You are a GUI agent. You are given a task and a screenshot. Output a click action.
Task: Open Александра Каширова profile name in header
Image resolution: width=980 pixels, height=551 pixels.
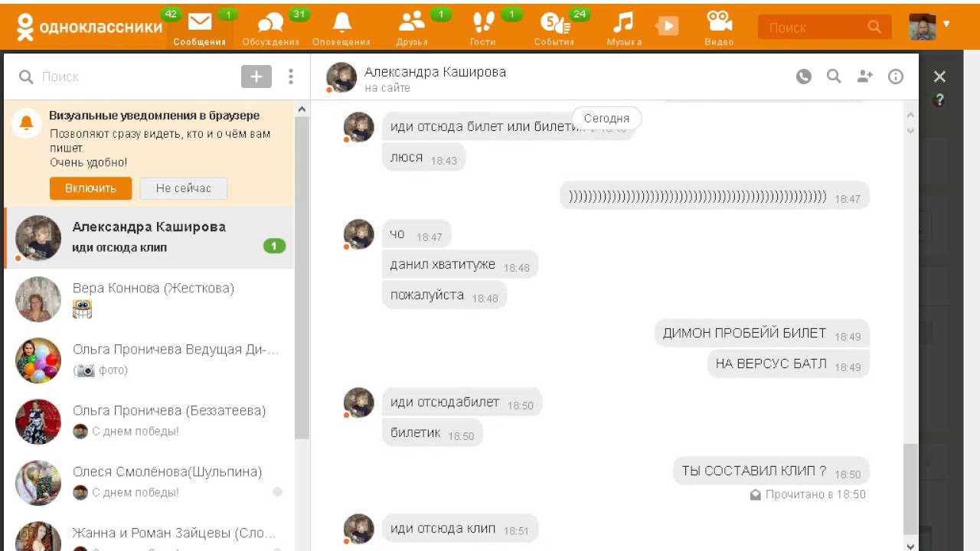[x=435, y=72]
